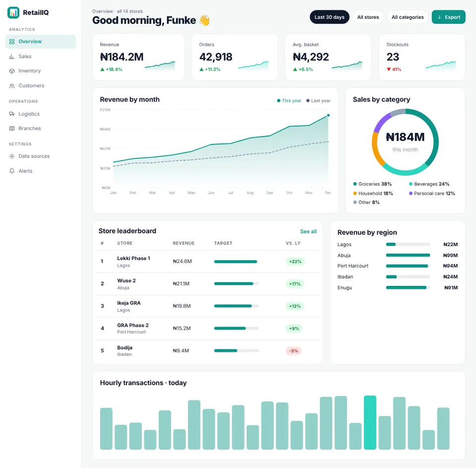
Task: Click the Alerts bell icon
Action: click(x=12, y=171)
